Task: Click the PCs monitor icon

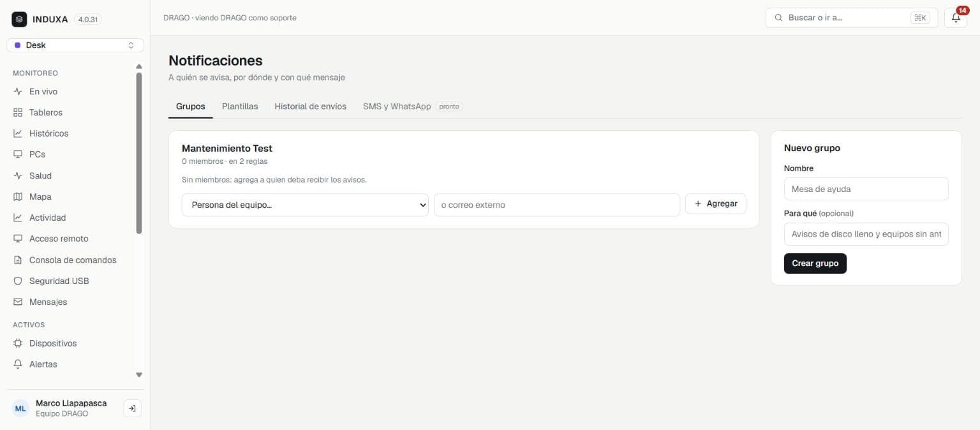Action: tap(18, 154)
